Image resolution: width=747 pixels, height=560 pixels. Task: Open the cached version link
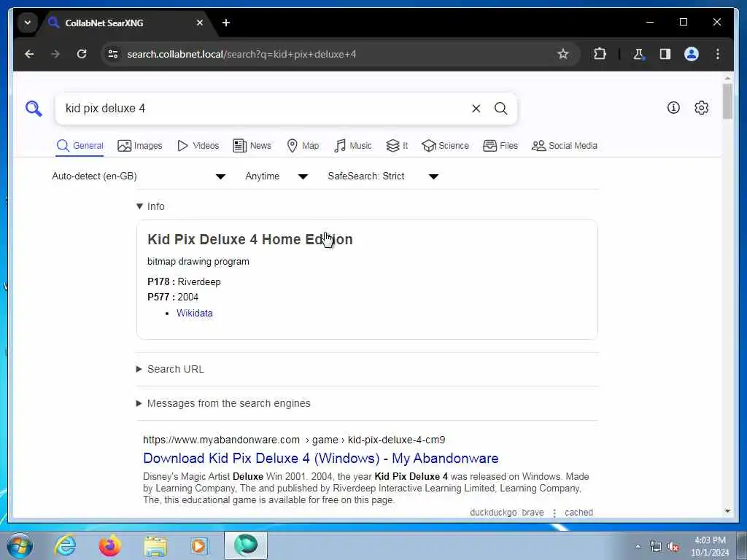(x=578, y=513)
